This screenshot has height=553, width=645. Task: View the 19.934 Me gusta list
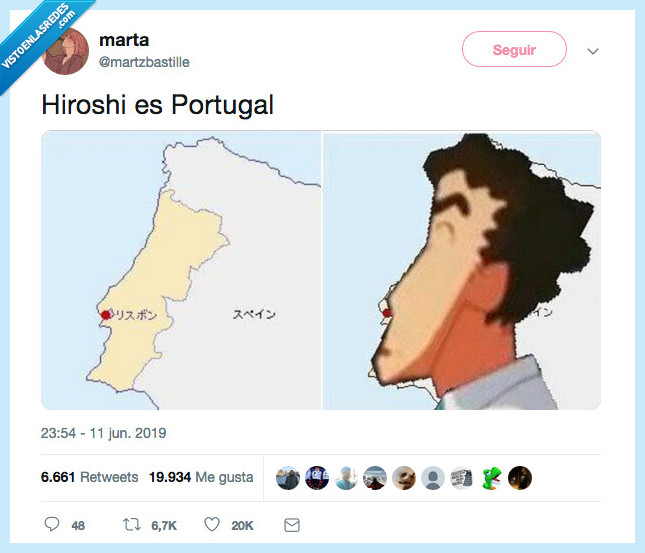pyautogui.click(x=201, y=477)
